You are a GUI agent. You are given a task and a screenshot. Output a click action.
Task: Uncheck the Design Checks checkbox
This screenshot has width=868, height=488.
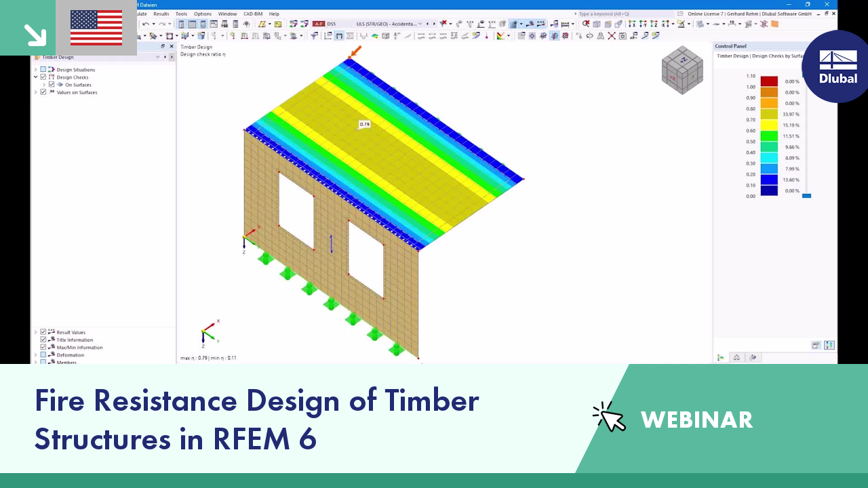click(x=43, y=77)
